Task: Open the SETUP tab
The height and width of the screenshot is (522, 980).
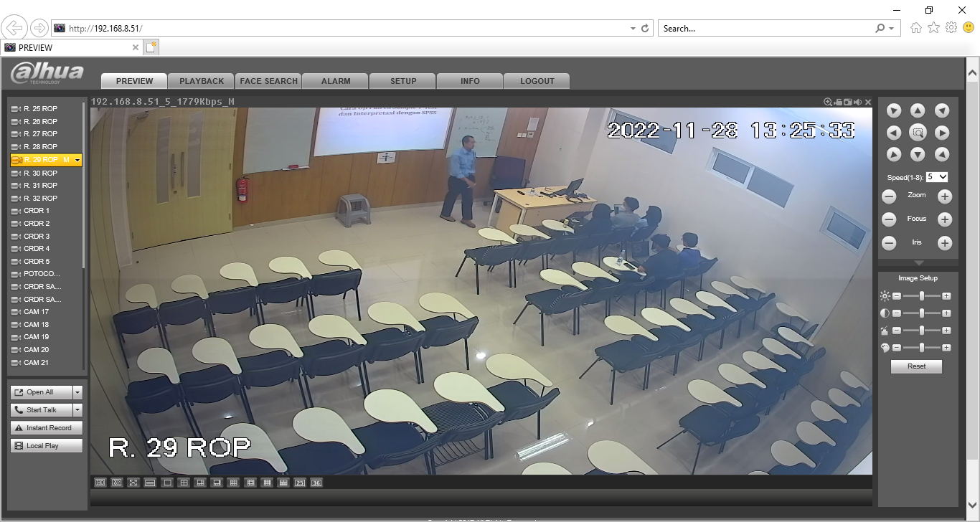Action: coord(403,81)
